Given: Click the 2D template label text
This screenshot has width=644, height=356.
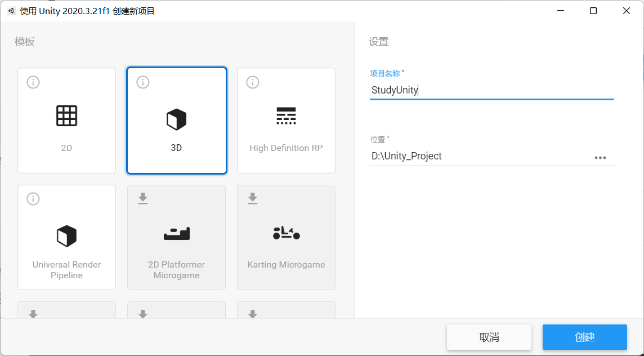Looking at the screenshot, I should [66, 148].
